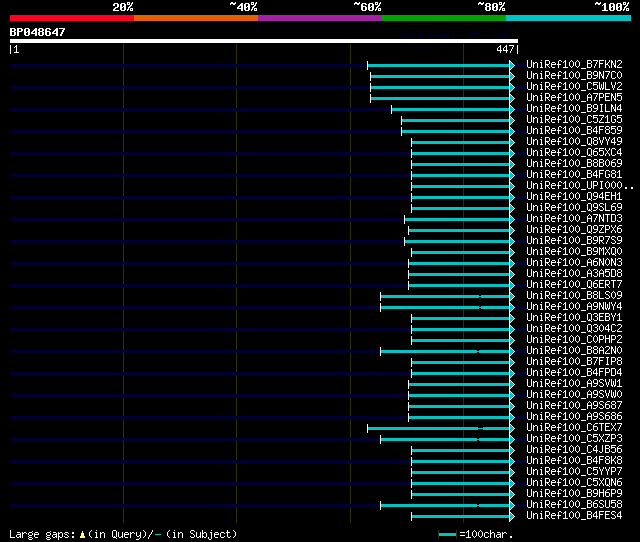The height and width of the screenshot is (542, 640).
Task: Click the arrowhead ending the UniRef100_B4FES4 bar
Action: (512, 517)
